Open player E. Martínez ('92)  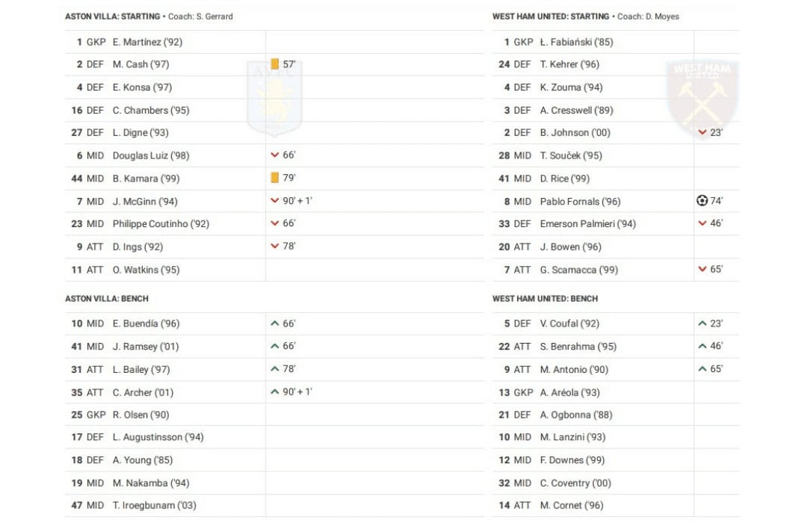tap(146, 42)
